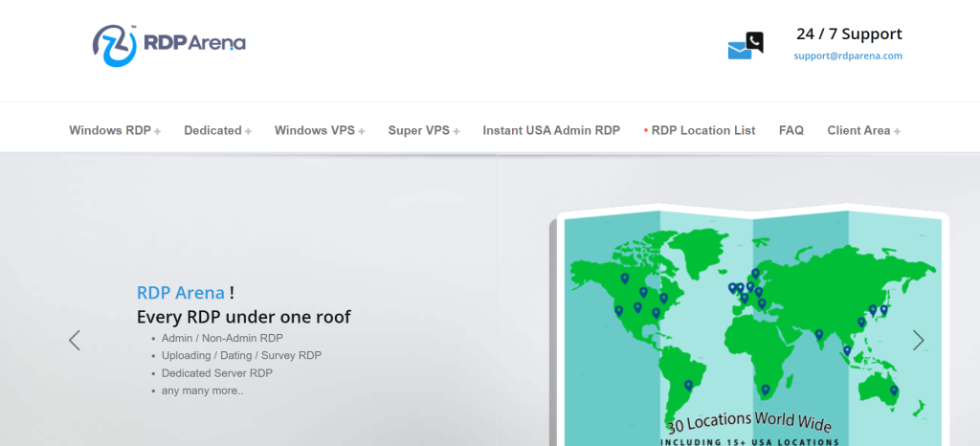Viewport: 980px width, 446px height.
Task: Show the previous slide with left arrow
Action: click(75, 341)
